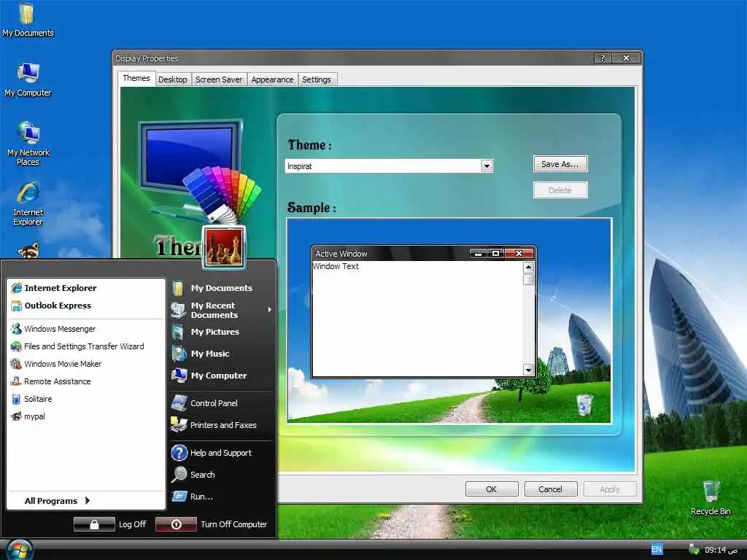Switch to the Themes tab
Screen dimensions: 747x560
(136, 78)
